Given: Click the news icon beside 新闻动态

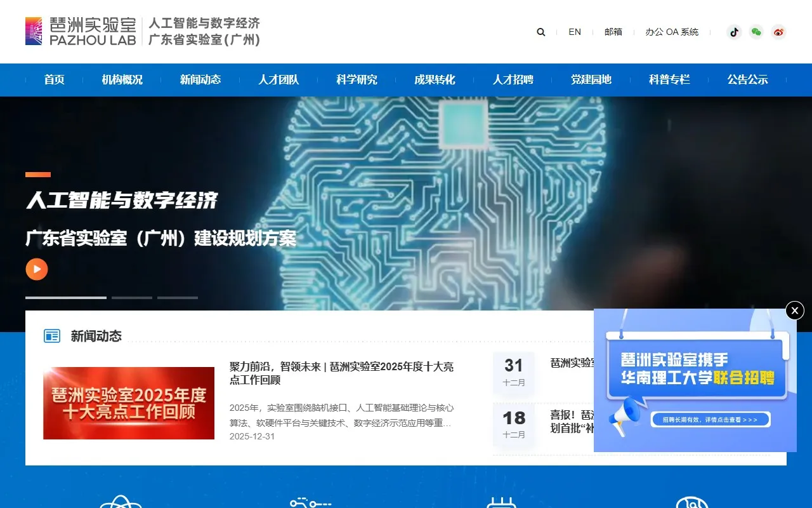Looking at the screenshot, I should (51, 337).
